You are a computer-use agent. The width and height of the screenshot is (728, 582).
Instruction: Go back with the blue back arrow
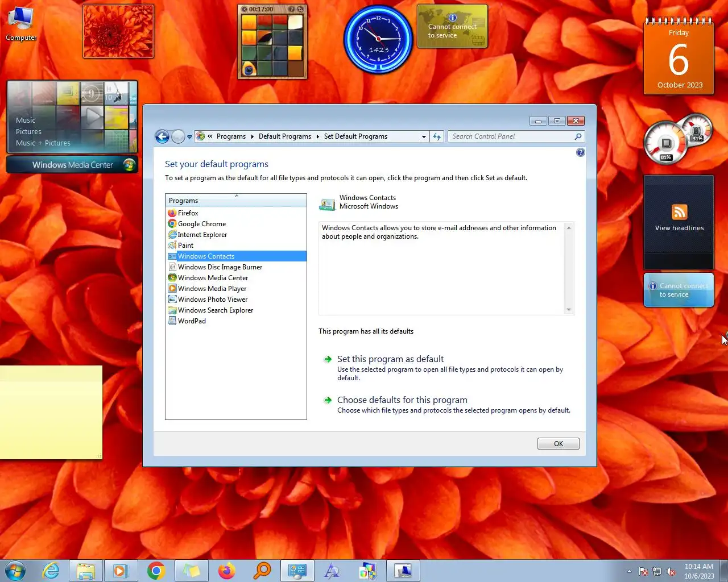coord(162,136)
